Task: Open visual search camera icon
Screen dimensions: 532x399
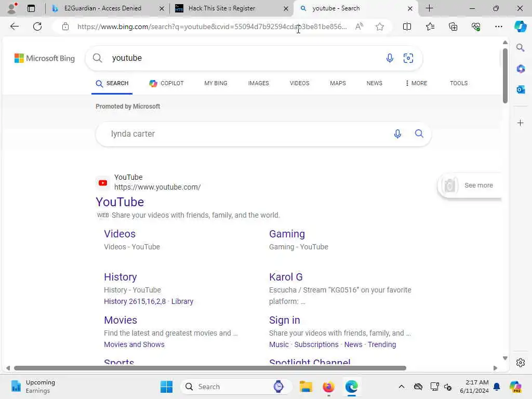Action: coord(408,58)
